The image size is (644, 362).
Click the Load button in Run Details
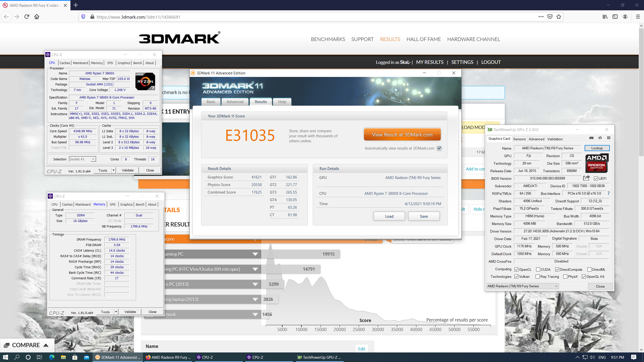tap(389, 216)
